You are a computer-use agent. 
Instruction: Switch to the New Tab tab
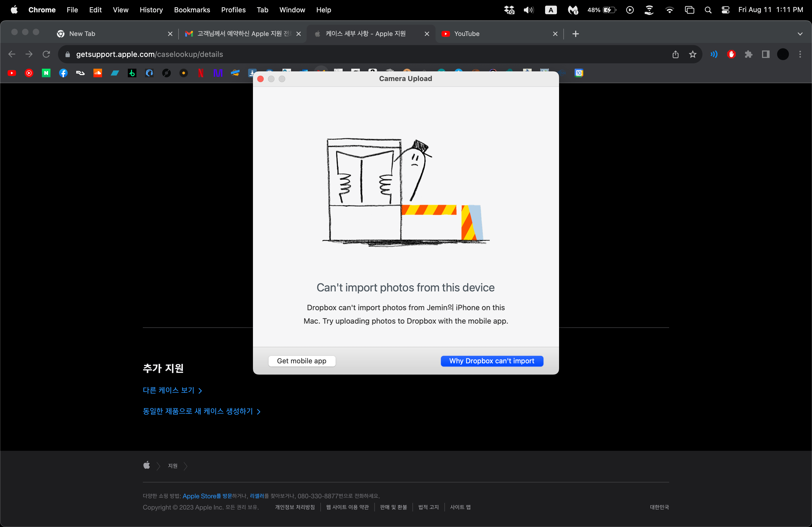tap(114, 34)
